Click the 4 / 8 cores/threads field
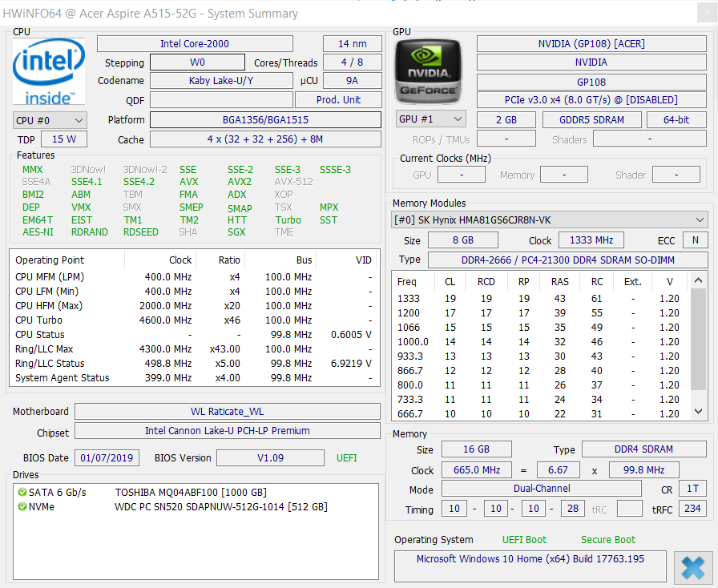 tap(352, 62)
